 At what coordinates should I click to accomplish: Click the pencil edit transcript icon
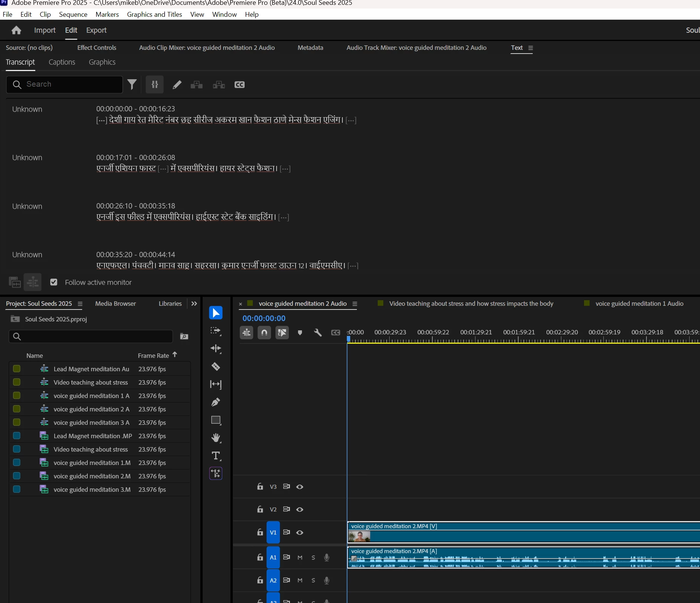(177, 85)
